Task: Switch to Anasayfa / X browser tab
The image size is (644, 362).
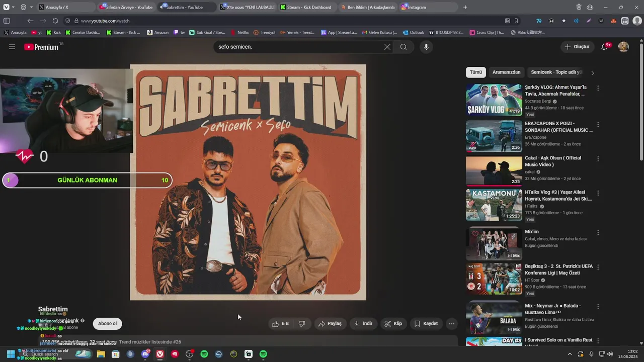Action: [x=65, y=7]
